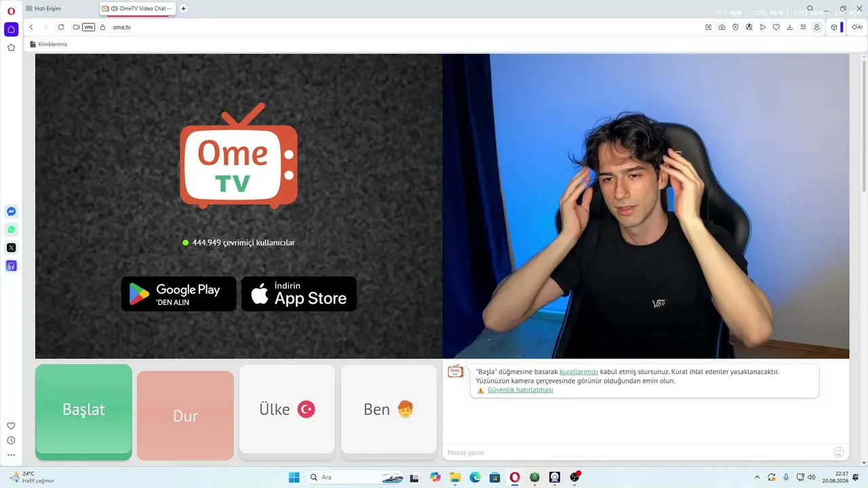868x488 pixels.
Task: Get the app on Google Play
Action: point(179,294)
